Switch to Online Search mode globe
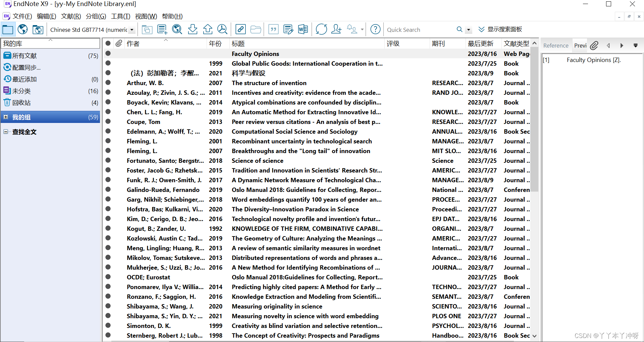 (x=23, y=29)
